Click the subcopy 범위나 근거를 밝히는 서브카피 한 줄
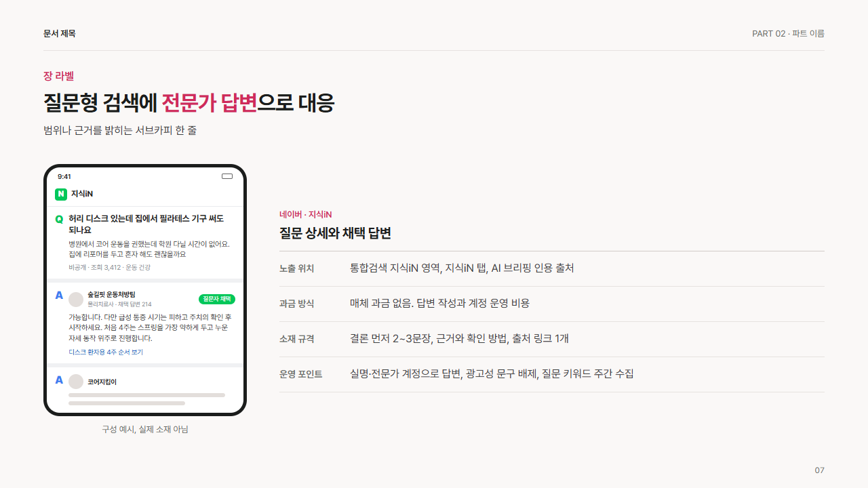Image resolution: width=868 pixels, height=488 pixels. coord(120,130)
